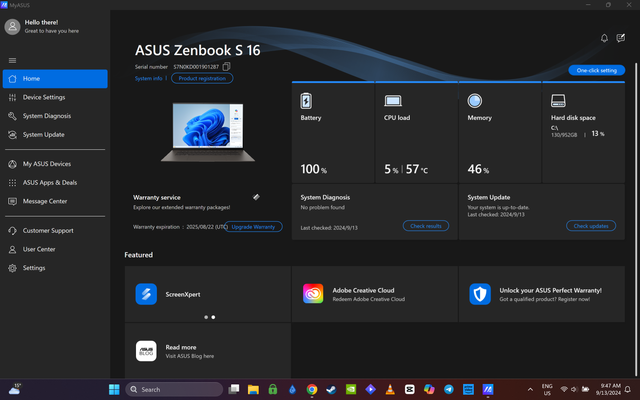Click the Memory circle icon
Image resolution: width=640 pixels, height=400 pixels.
475,101
